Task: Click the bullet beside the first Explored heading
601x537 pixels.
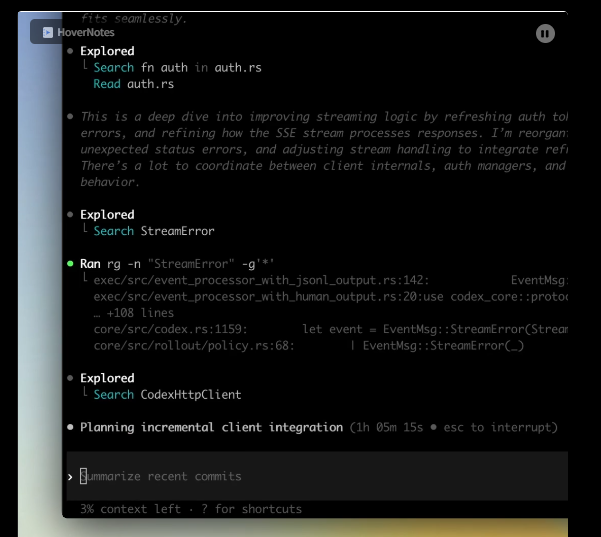Action: tap(70, 51)
